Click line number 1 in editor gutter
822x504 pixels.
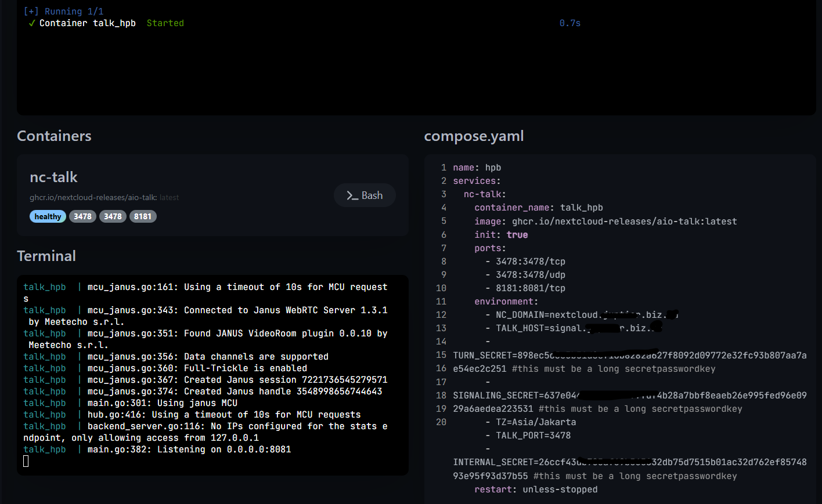pyautogui.click(x=444, y=168)
